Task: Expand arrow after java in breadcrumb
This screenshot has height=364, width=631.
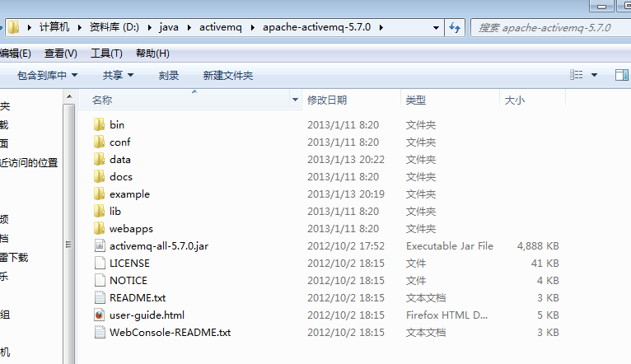Action: pos(189,27)
